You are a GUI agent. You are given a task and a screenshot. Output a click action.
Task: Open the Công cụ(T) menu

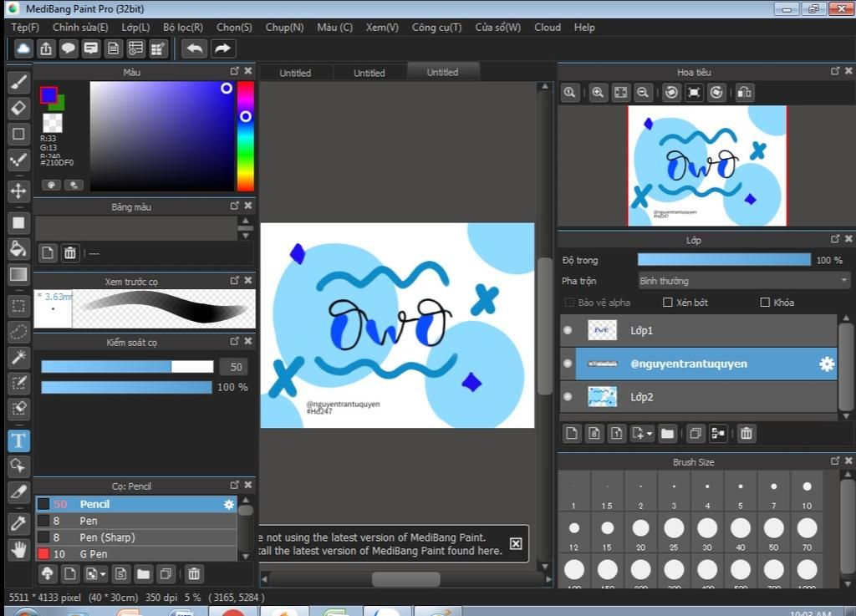[436, 28]
